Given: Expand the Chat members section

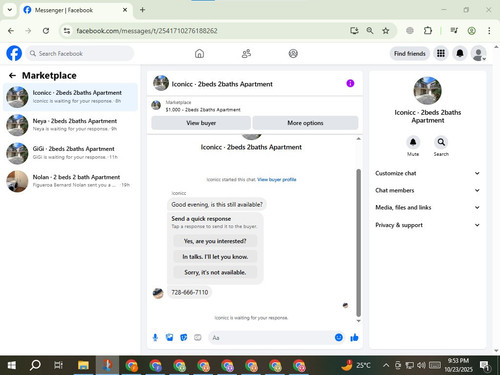Looking at the screenshot, I should pyautogui.click(x=428, y=190).
